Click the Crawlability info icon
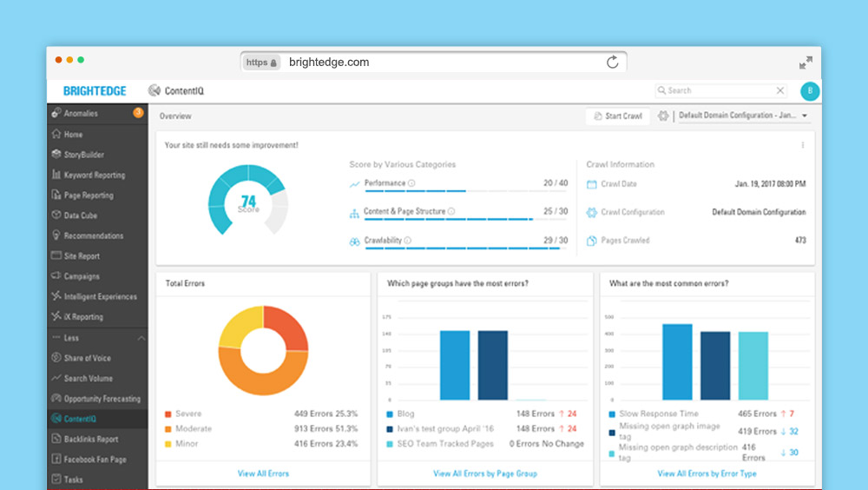 coord(407,241)
